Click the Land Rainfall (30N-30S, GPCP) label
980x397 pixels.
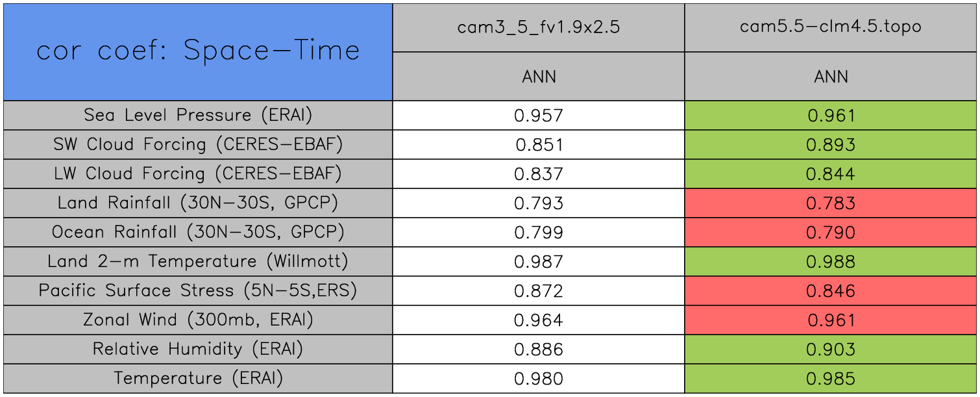click(x=198, y=203)
